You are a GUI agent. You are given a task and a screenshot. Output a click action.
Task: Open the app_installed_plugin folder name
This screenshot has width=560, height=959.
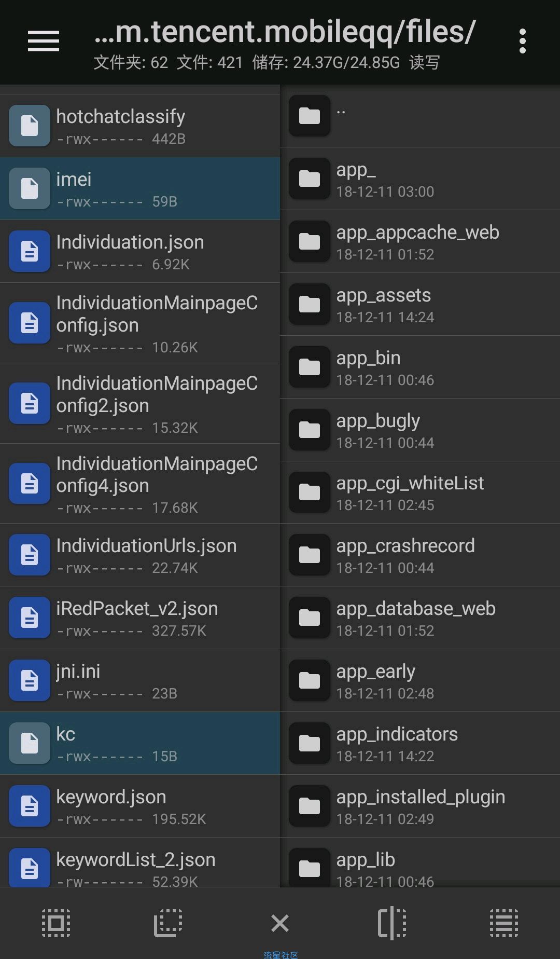pos(421,797)
